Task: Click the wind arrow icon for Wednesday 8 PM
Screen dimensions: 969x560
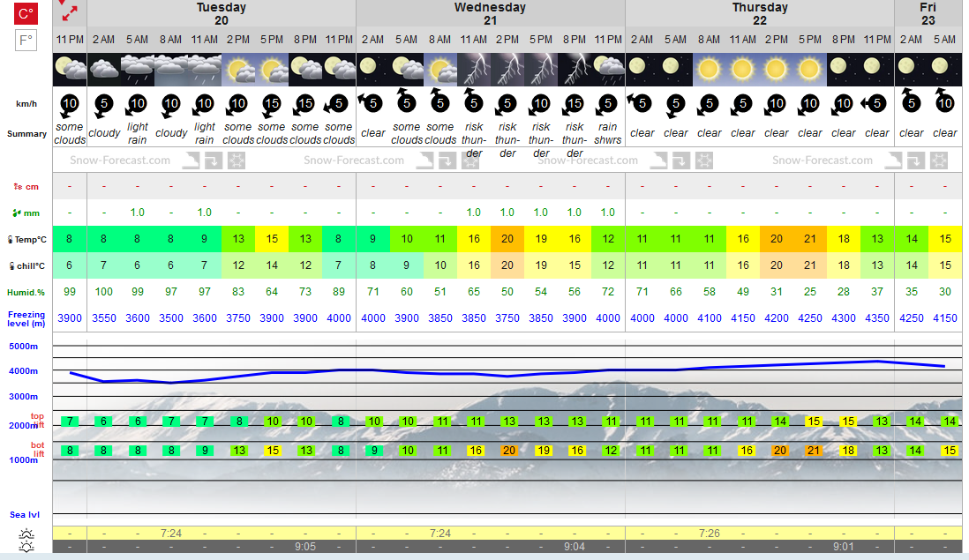Action: pos(574,104)
